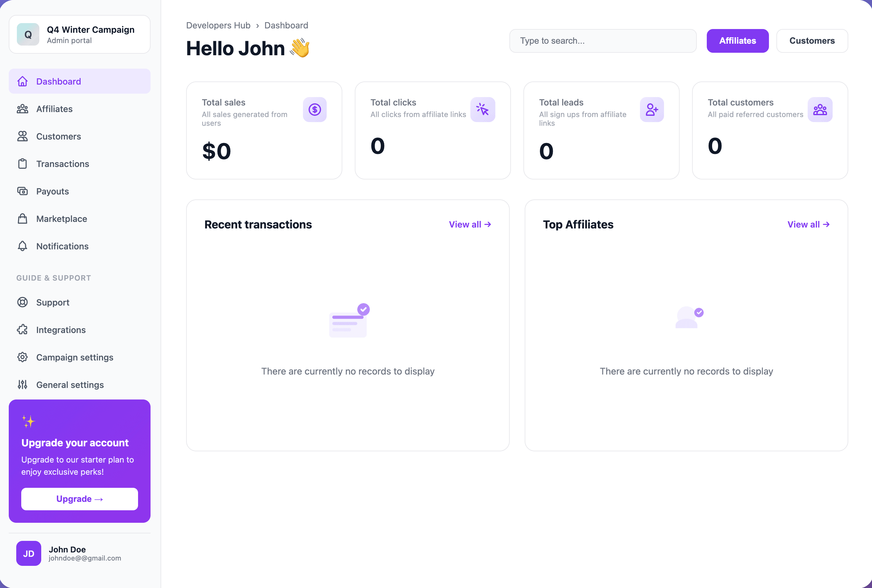
Task: Click the Support lifebuoy icon
Action: pyautogui.click(x=22, y=302)
